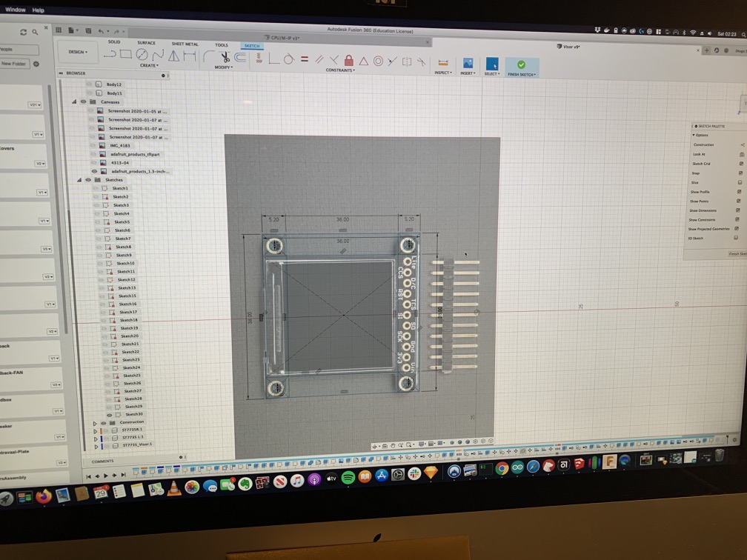
Task: Apply the Midpoint triangle constraint
Action: 363,61
